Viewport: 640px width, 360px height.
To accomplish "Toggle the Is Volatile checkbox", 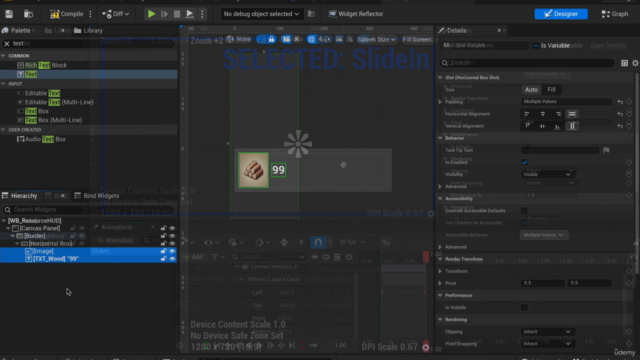I will (x=524, y=307).
